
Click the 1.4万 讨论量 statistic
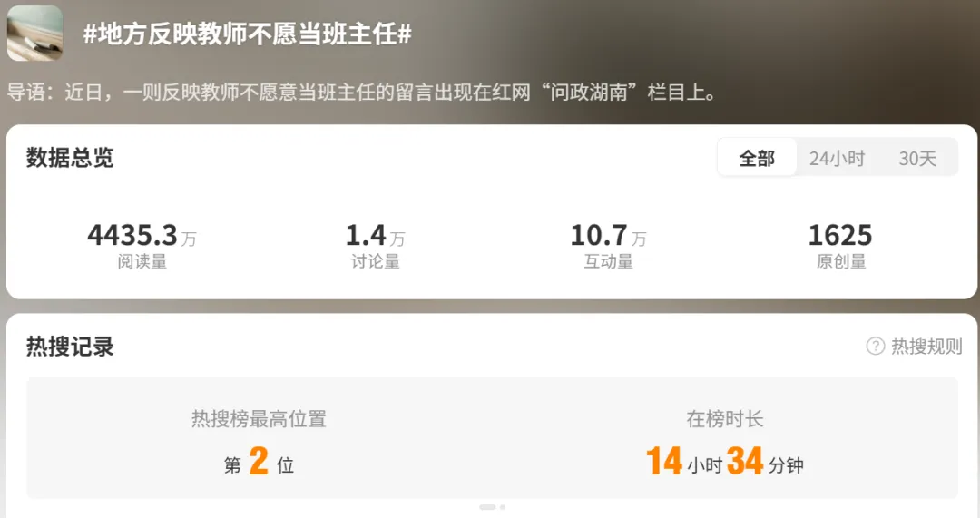(375, 246)
